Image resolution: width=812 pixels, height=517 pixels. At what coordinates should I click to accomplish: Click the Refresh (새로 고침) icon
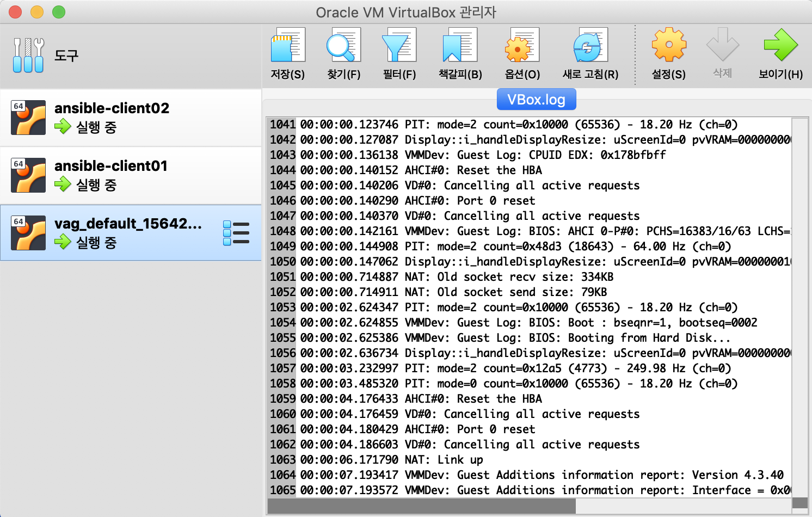point(590,45)
